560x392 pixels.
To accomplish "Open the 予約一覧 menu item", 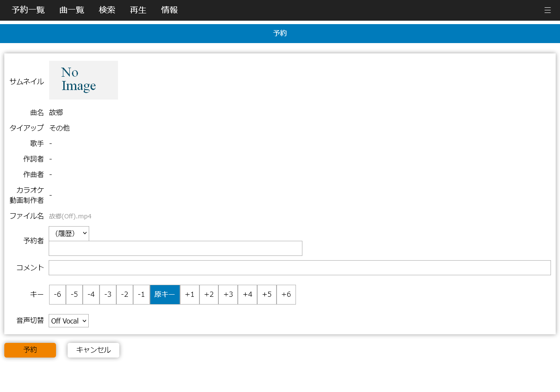I will point(28,10).
